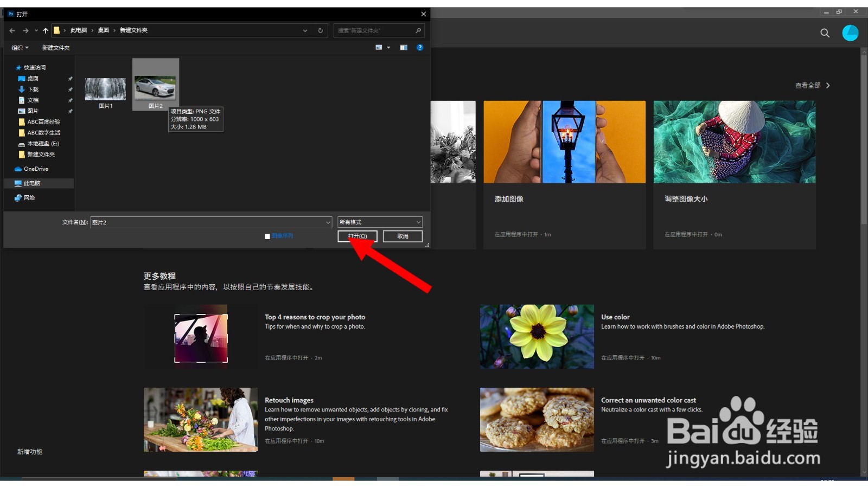Click the chevron next to 查看全部
Screen dimensions: 868x488
(828, 86)
